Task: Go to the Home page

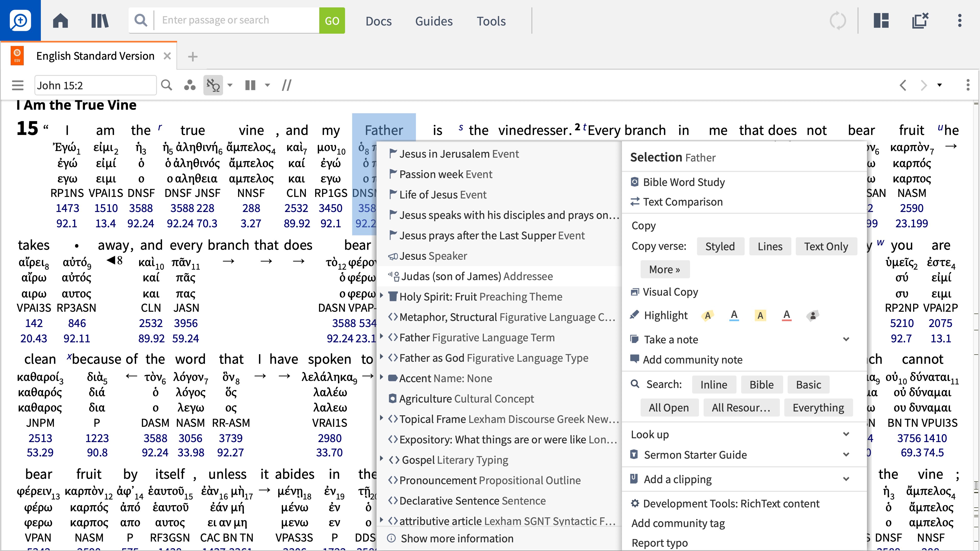Action: click(60, 20)
